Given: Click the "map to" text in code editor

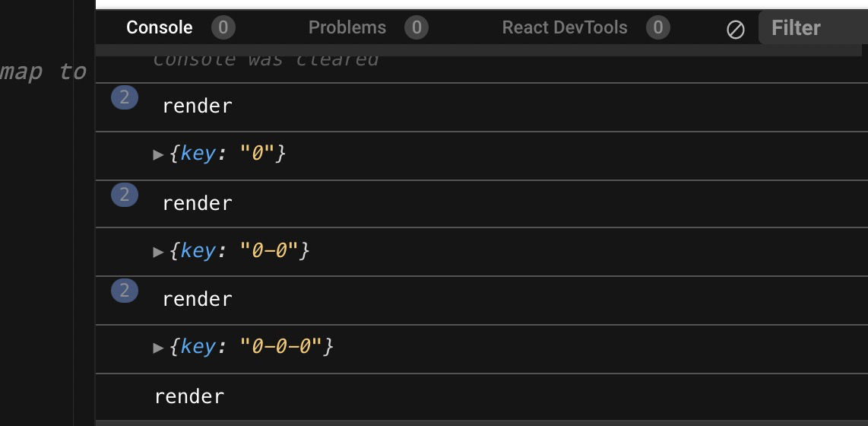Looking at the screenshot, I should pos(44,72).
